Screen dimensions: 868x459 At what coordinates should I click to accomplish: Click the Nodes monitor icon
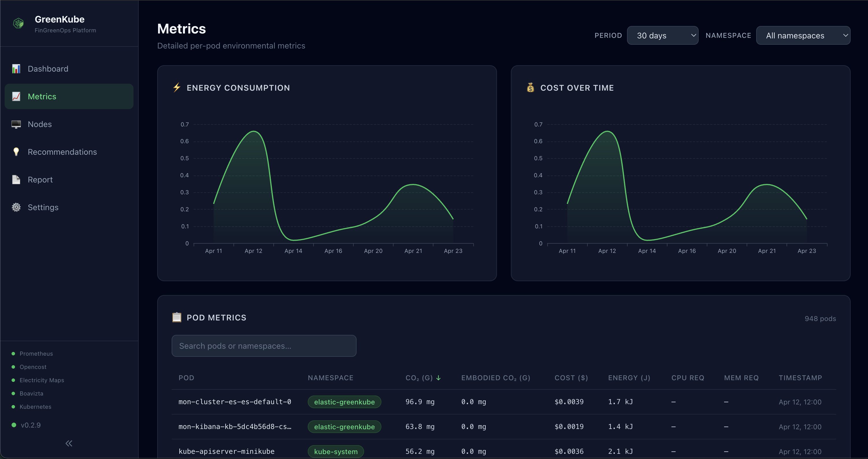point(16,124)
